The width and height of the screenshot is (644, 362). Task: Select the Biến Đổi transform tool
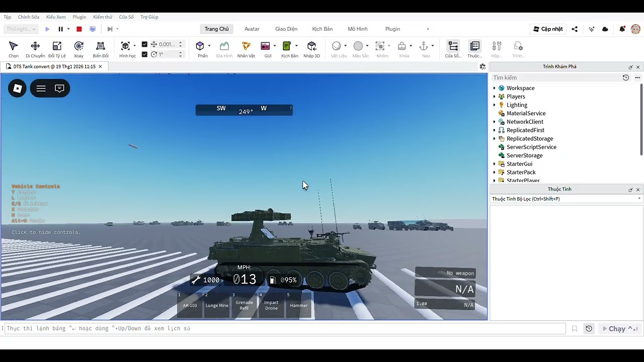[101, 49]
